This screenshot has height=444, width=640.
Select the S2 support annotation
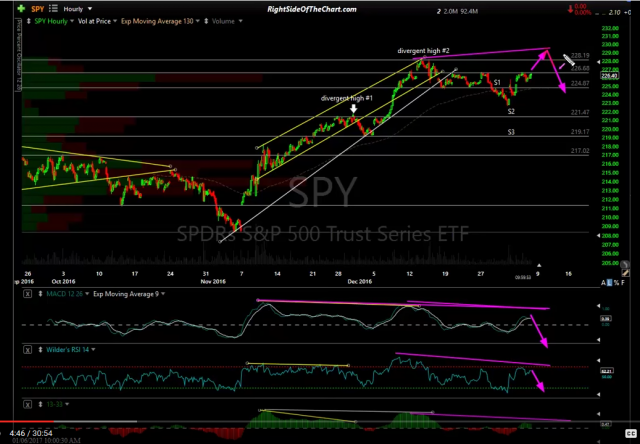[x=511, y=111]
